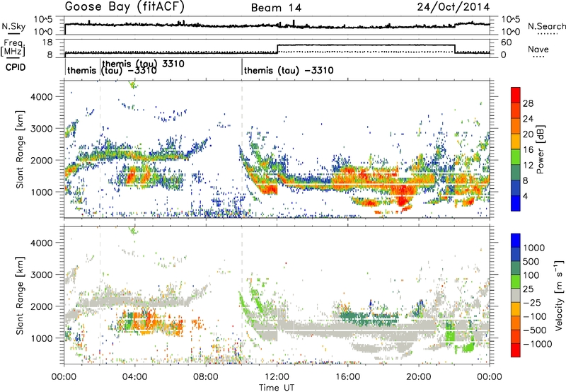Click the "-1000" Velocity colorbar tick label
Screen dimensions: 566x392
[537, 344]
